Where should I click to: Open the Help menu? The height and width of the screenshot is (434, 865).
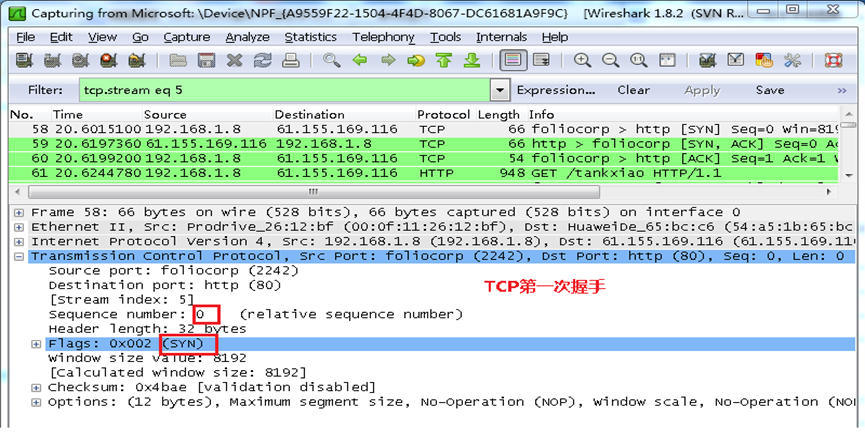click(x=554, y=37)
